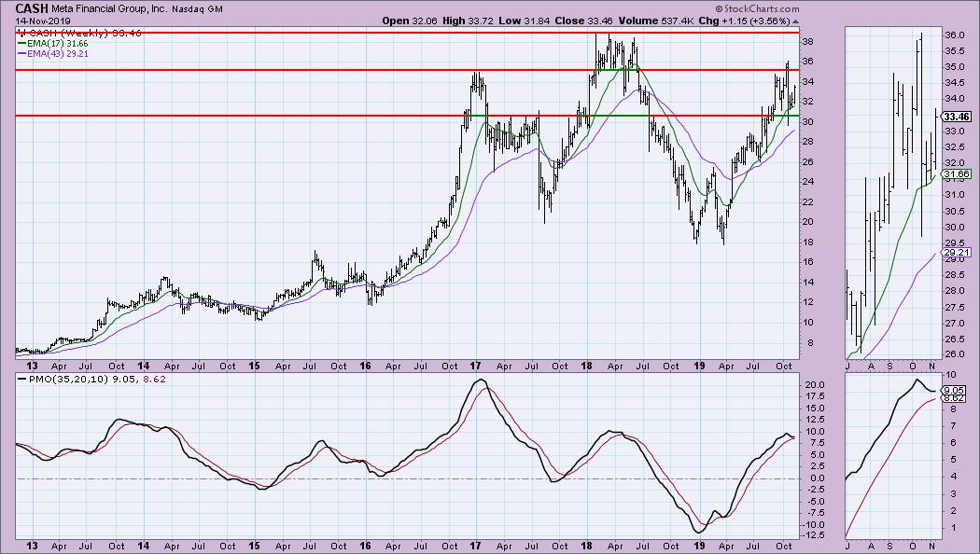Click the EMA(17) 31.66 legend entry
Image resolution: width=980 pixels, height=554 pixels.
52,44
